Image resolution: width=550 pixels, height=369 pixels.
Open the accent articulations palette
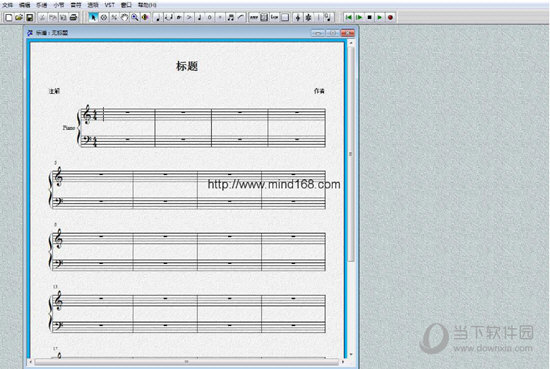coord(189,17)
